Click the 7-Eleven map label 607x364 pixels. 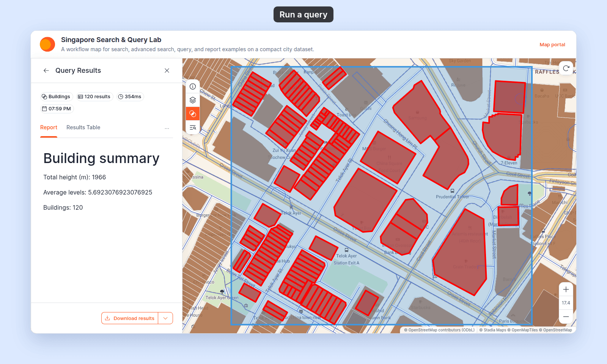pos(509,163)
